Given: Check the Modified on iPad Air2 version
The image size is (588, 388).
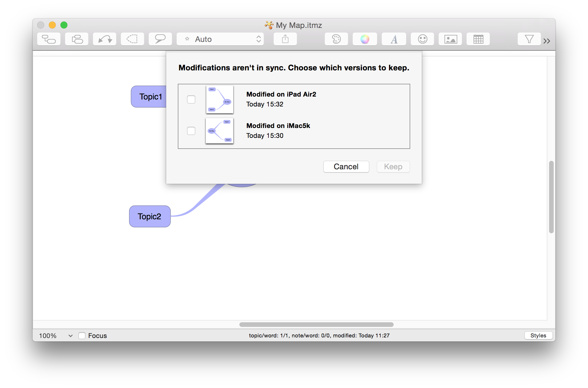Looking at the screenshot, I should (191, 99).
